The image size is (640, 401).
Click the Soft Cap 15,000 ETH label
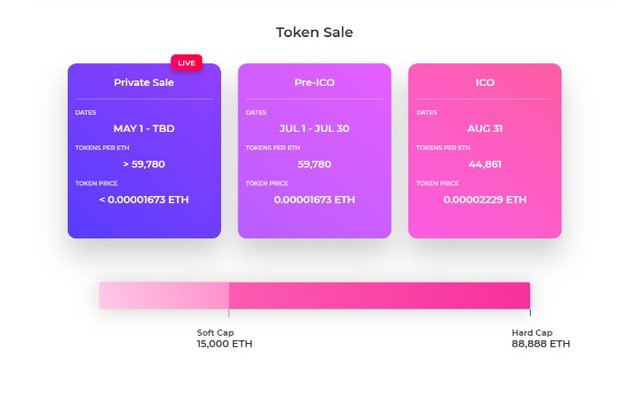tap(224, 339)
